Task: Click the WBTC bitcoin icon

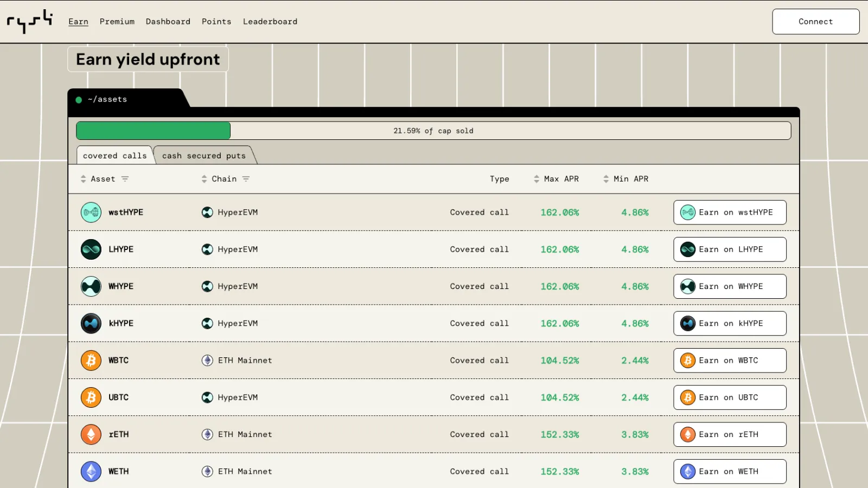Action: [x=91, y=361]
